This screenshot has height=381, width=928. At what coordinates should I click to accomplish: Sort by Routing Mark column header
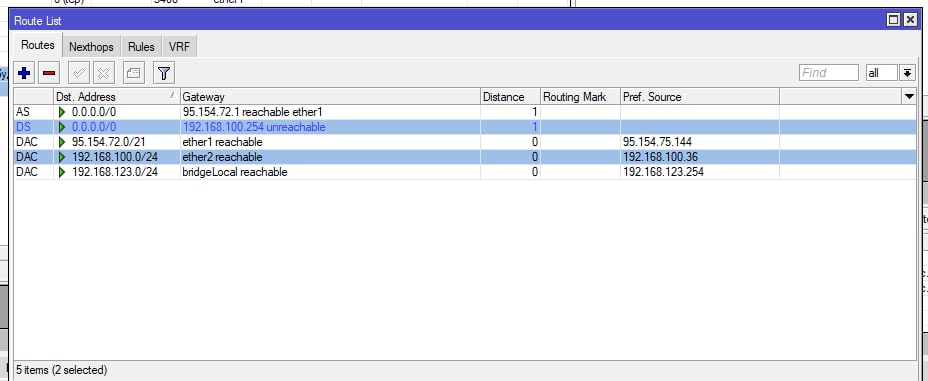[x=580, y=96]
